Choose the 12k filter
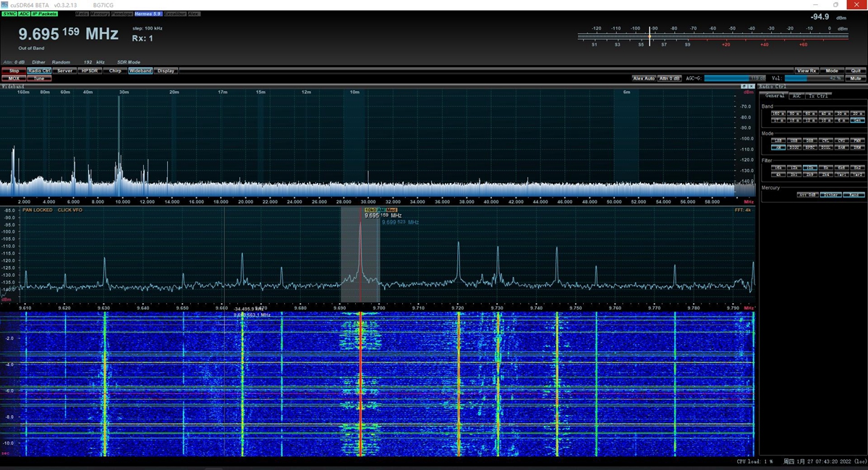The width and height of the screenshot is (868, 470). coord(794,168)
